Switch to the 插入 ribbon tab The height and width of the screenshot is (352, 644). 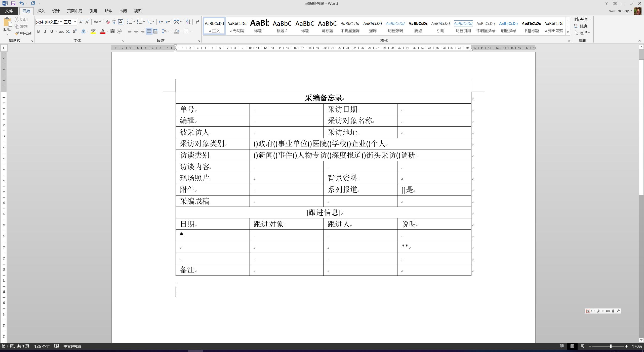[x=41, y=11]
